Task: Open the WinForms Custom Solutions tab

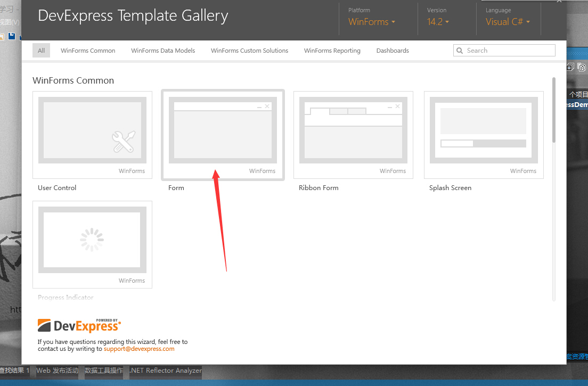Action: point(249,51)
